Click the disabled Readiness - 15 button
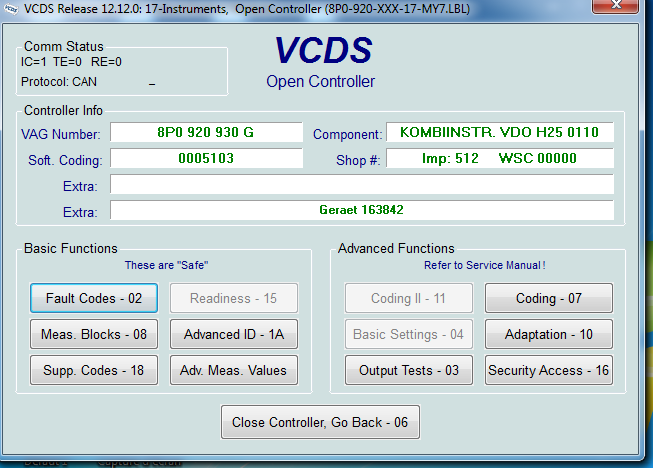The width and height of the screenshot is (653, 468). pyautogui.click(x=234, y=298)
